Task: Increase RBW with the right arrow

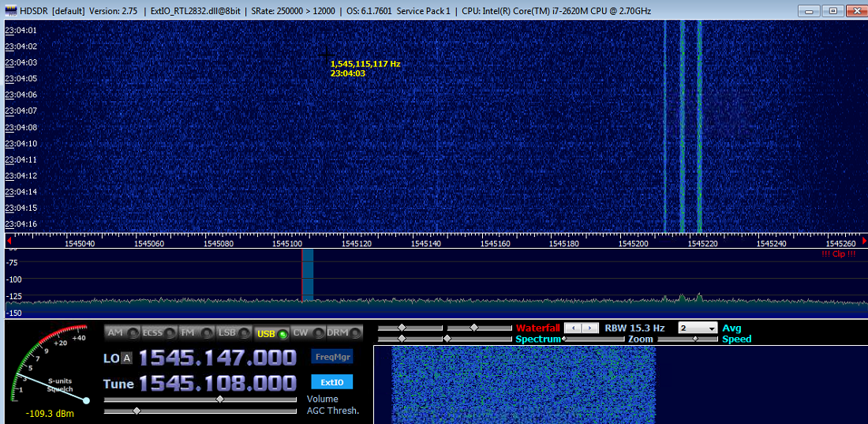Action: tap(589, 328)
